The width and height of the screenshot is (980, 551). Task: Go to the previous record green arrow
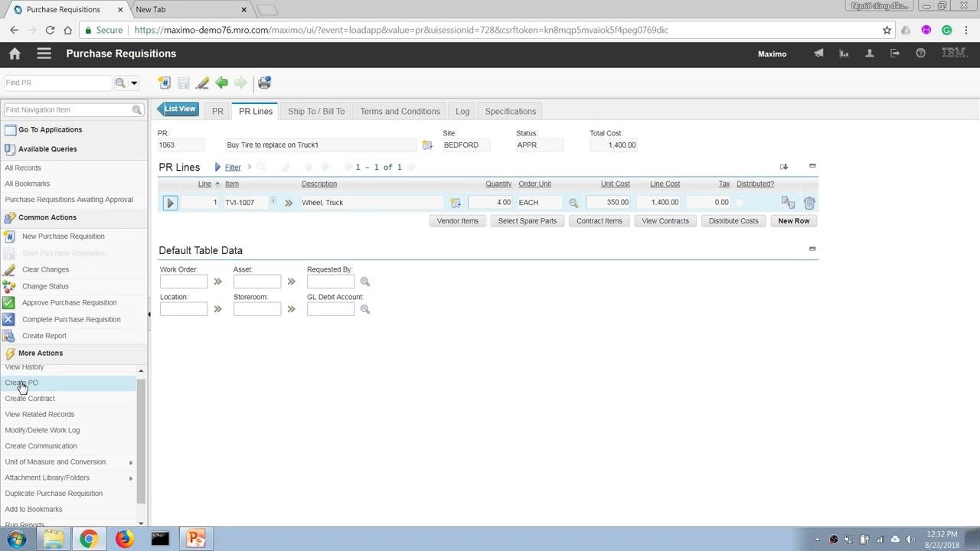click(x=221, y=83)
